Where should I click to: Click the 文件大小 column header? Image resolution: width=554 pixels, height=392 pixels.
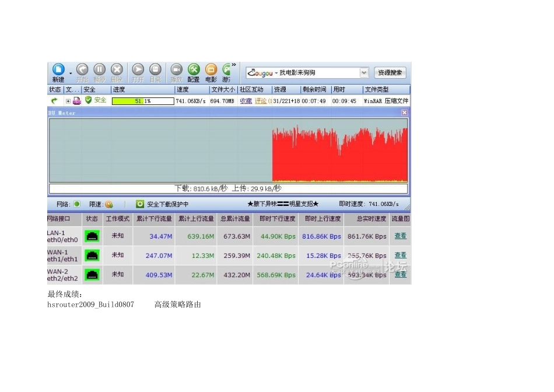223,90
